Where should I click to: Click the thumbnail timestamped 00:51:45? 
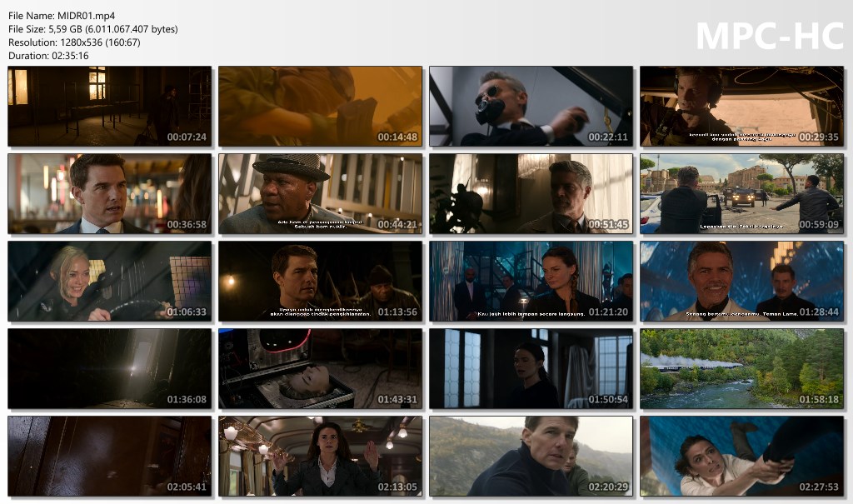(x=531, y=194)
